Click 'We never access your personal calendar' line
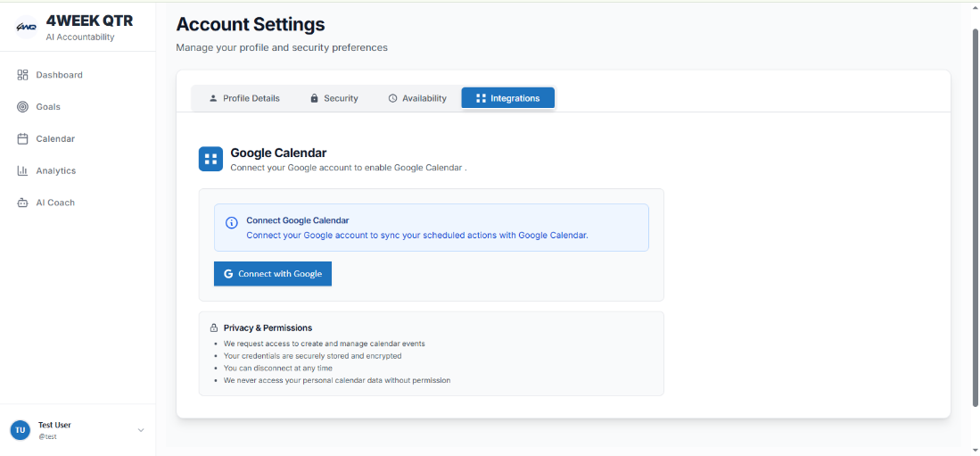 coord(337,380)
